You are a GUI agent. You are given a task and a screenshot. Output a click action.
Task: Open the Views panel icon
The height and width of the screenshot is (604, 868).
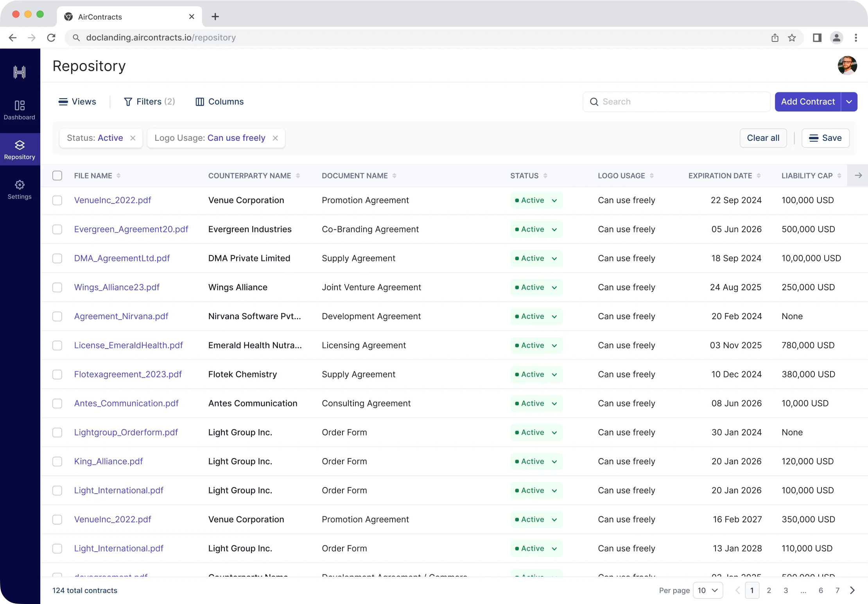63,101
